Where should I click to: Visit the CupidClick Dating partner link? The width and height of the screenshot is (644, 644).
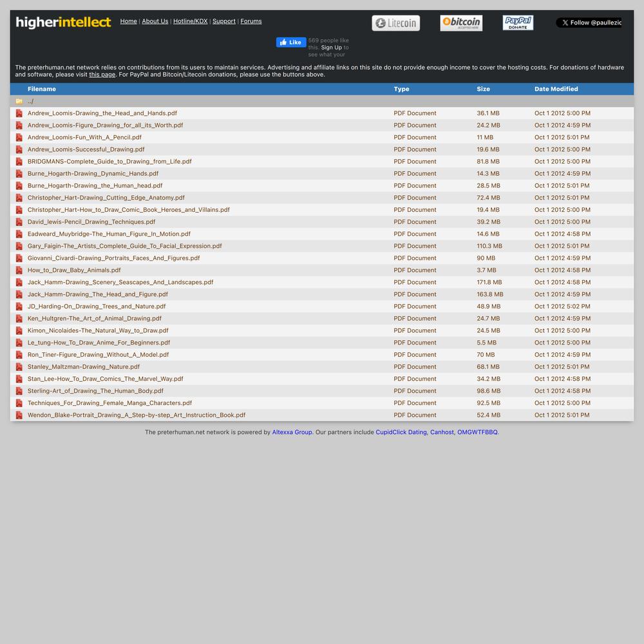pyautogui.click(x=401, y=432)
